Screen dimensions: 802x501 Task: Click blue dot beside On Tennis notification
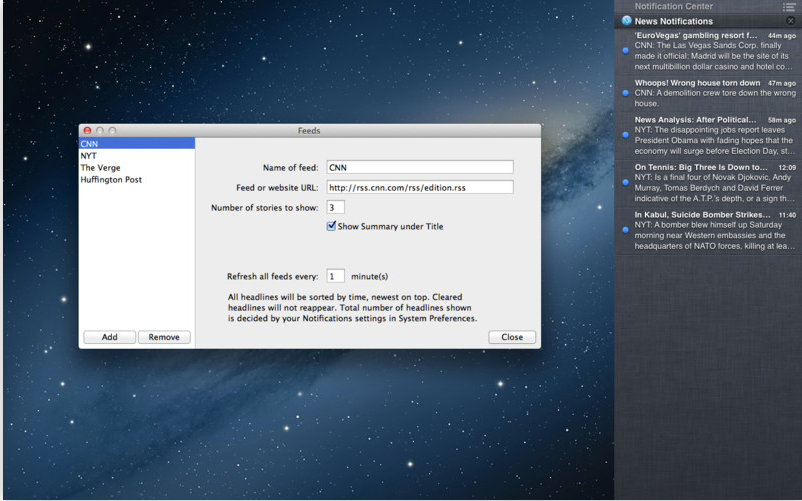click(626, 183)
